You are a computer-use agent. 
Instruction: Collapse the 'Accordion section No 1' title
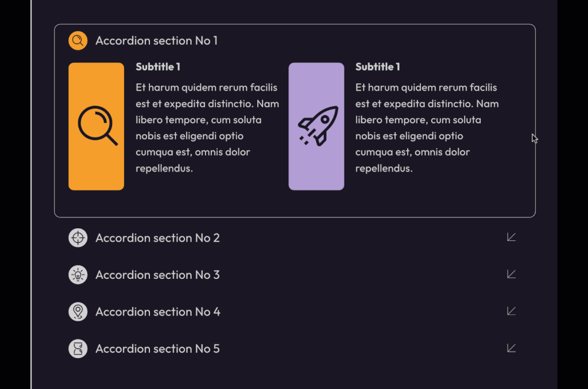pos(156,41)
